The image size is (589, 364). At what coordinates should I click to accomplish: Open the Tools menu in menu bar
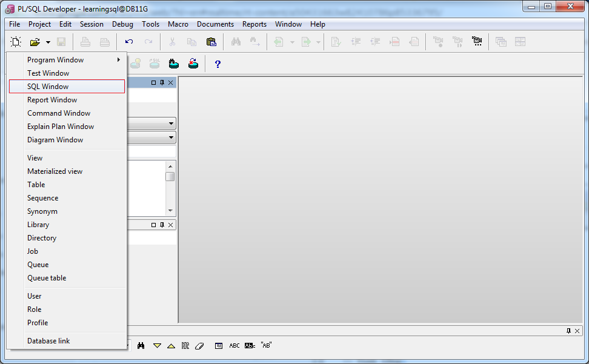151,24
